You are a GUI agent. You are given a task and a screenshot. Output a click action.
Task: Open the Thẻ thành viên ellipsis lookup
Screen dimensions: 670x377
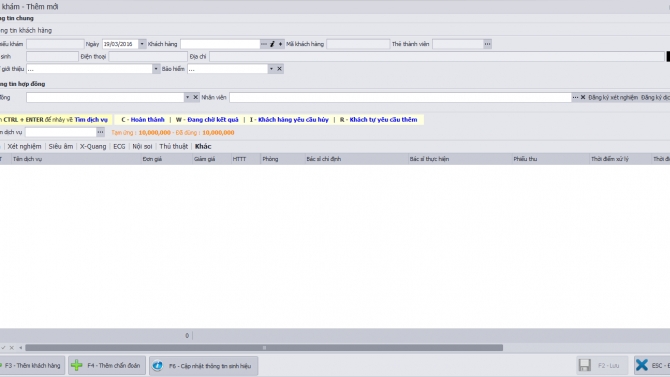tap(487, 44)
